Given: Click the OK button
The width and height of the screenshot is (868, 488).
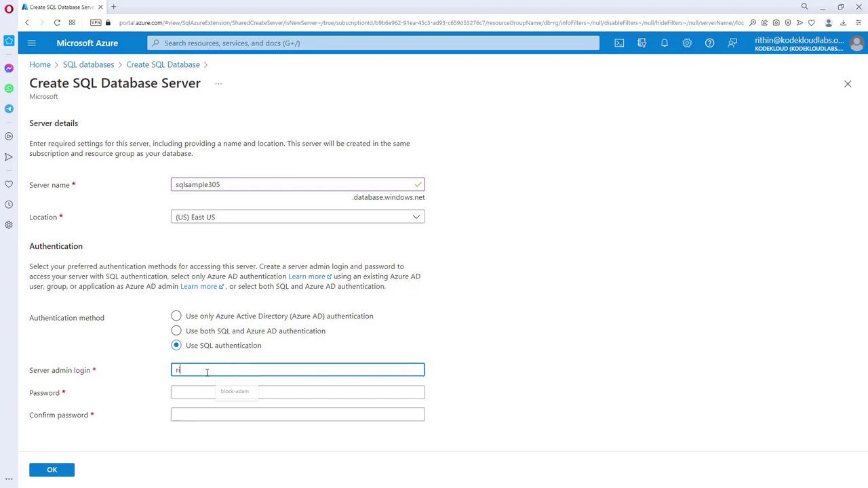Looking at the screenshot, I should click(x=52, y=470).
